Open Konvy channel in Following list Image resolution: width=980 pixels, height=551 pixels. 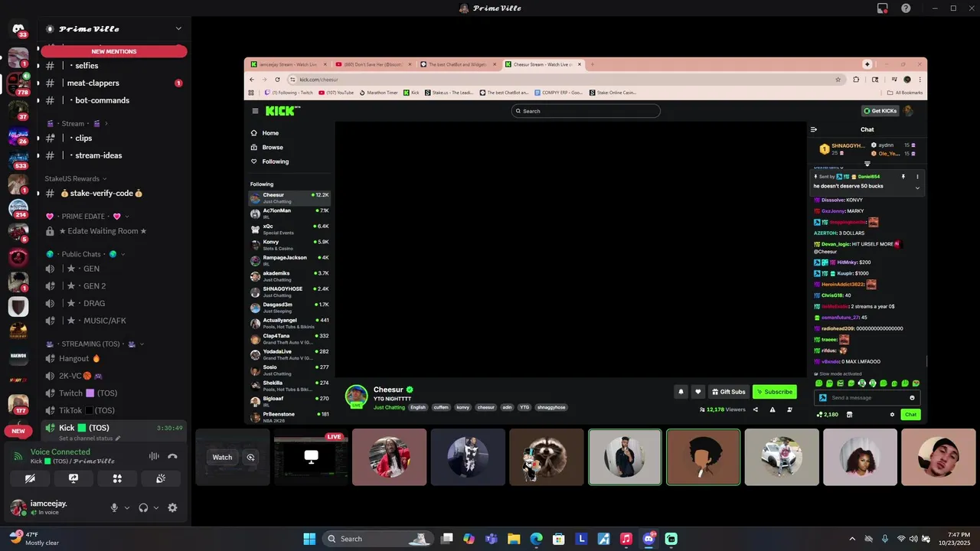(289, 243)
